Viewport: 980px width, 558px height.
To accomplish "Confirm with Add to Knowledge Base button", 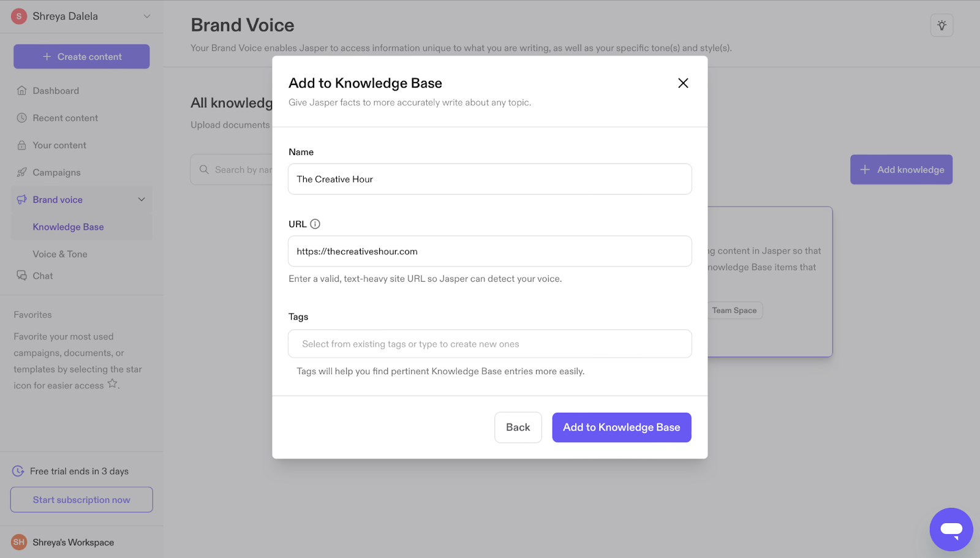I will (622, 428).
